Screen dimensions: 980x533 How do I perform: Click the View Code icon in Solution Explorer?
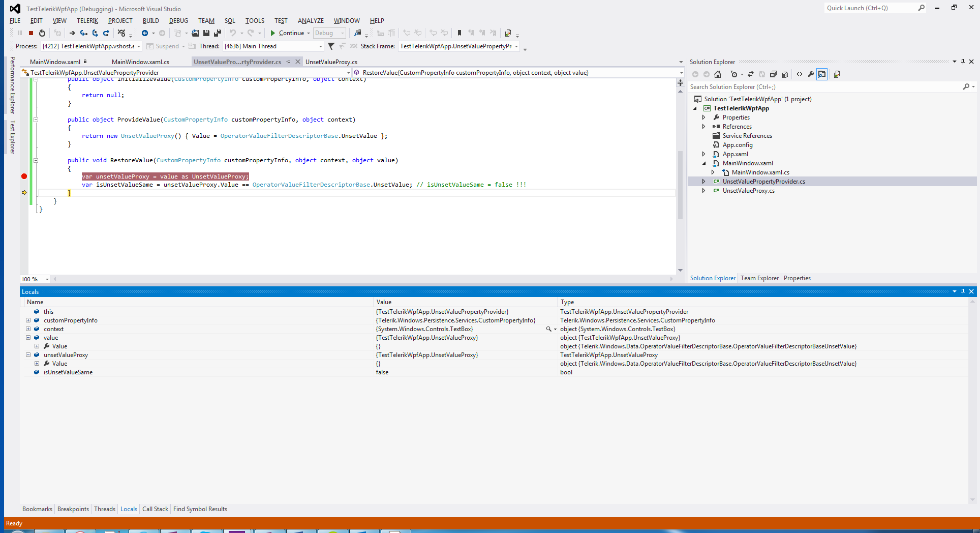coord(800,74)
